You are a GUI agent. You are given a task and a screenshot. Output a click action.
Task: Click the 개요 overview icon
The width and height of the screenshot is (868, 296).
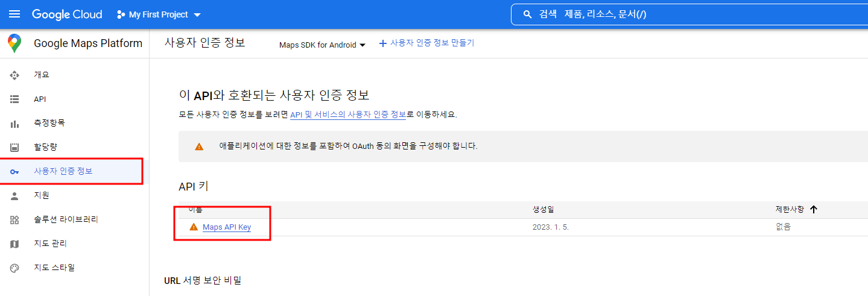tap(15, 75)
